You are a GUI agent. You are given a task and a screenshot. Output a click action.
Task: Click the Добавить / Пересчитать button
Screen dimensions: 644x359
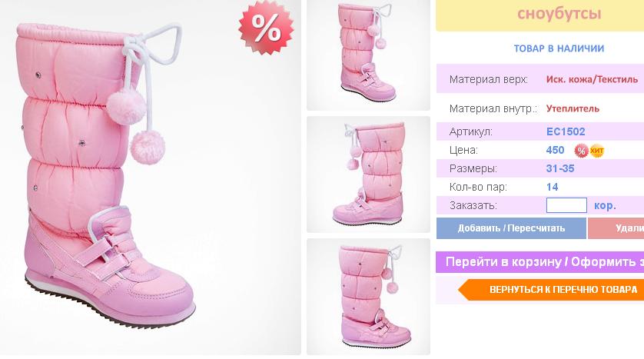[x=511, y=228]
